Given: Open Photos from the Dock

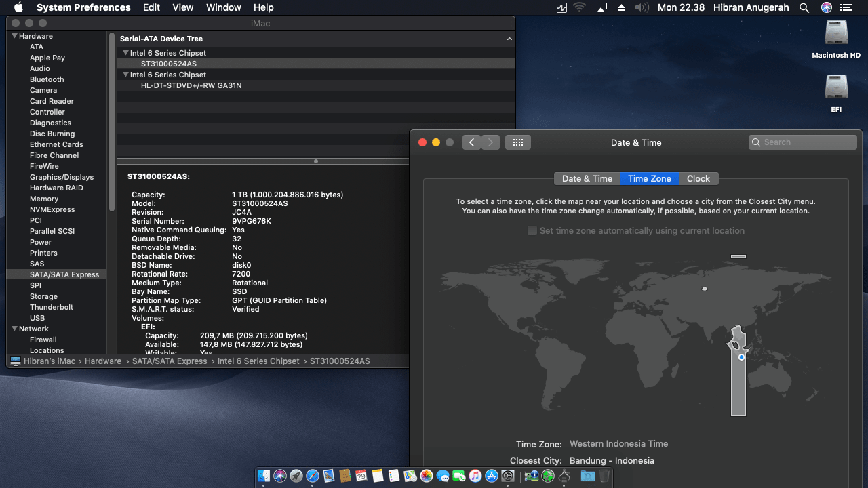Looking at the screenshot, I should tap(427, 476).
